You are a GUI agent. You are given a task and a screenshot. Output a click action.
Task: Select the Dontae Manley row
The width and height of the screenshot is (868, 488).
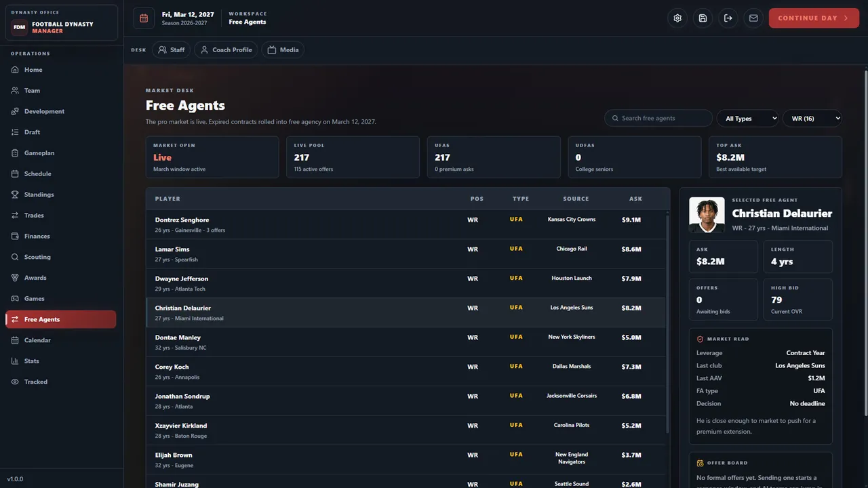(x=406, y=342)
